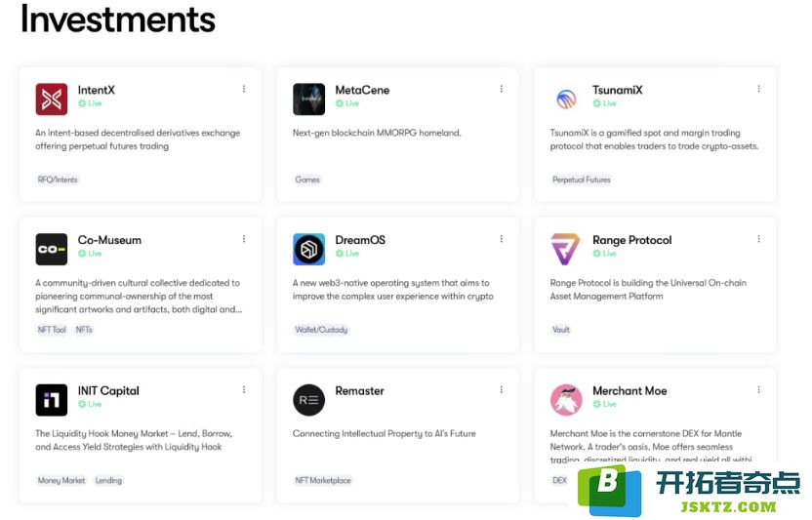Click the INIT Capital logo icon

coord(52,400)
